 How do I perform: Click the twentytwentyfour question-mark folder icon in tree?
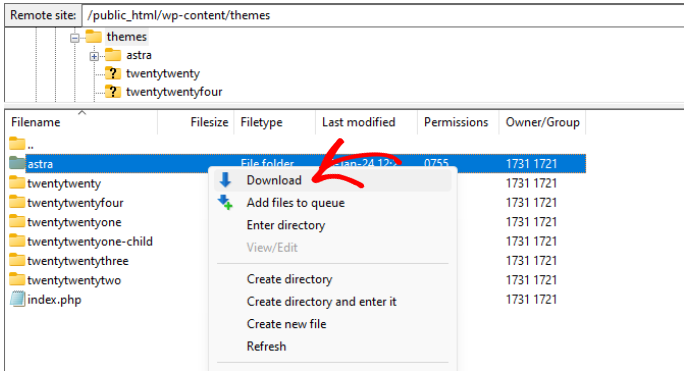pyautogui.click(x=113, y=91)
